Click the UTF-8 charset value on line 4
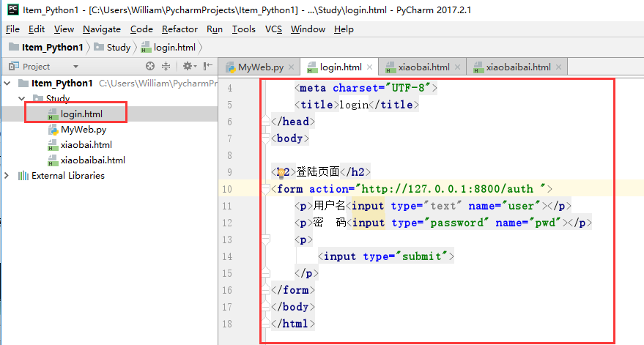644x345 pixels. pos(408,88)
